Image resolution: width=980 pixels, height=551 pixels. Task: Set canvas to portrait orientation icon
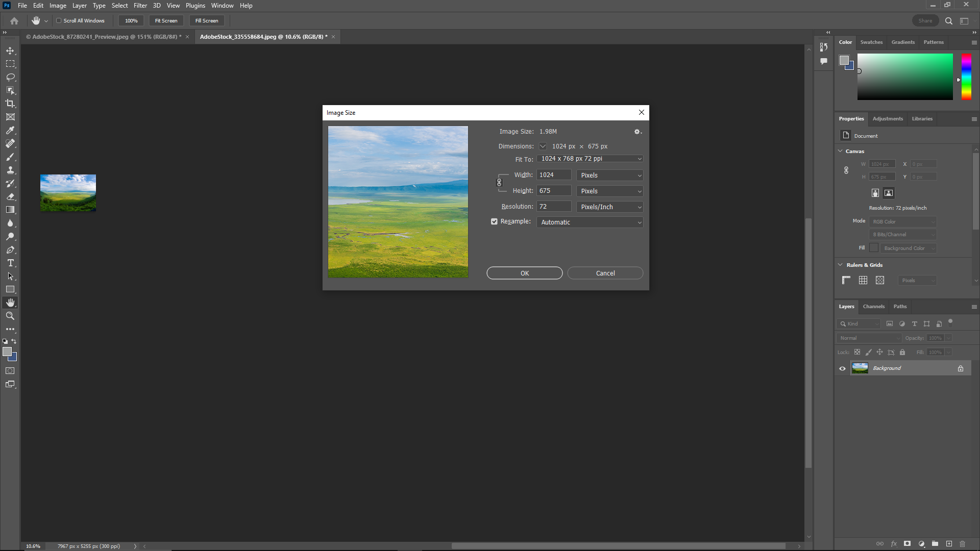point(875,193)
